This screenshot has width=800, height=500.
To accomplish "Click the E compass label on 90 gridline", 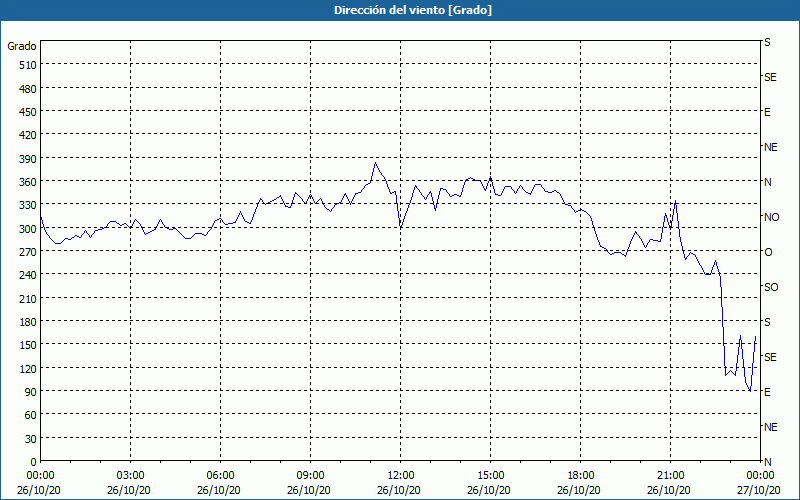I will coord(767,392).
